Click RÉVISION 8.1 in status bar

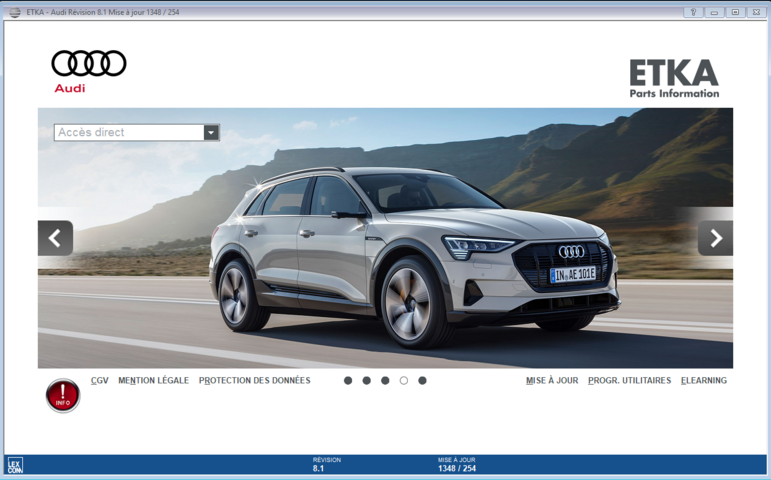click(x=326, y=464)
